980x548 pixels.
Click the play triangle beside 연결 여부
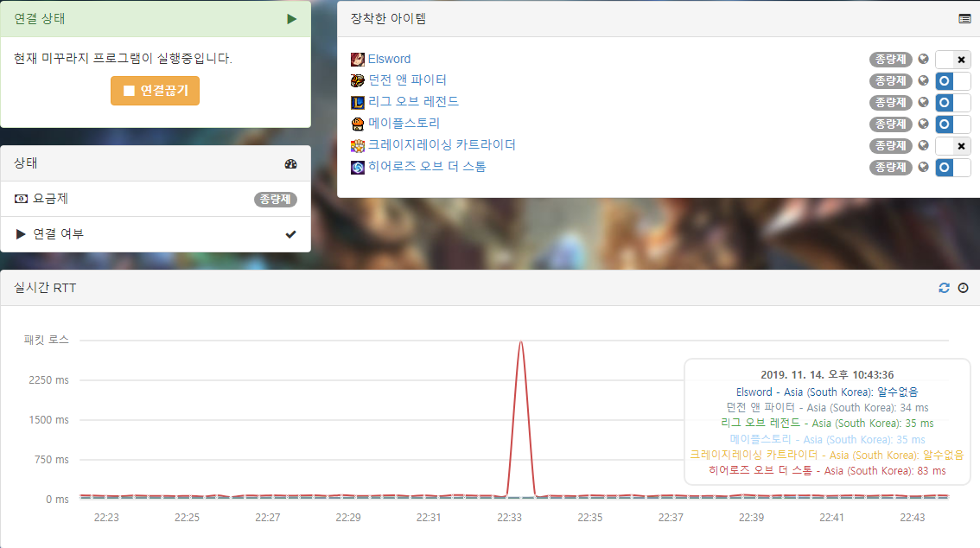click(21, 233)
